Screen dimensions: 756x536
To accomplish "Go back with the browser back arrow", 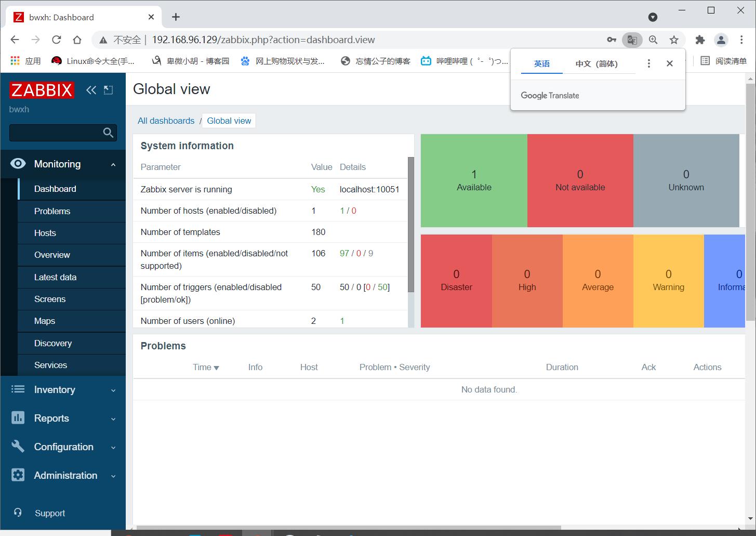I will click(15, 40).
